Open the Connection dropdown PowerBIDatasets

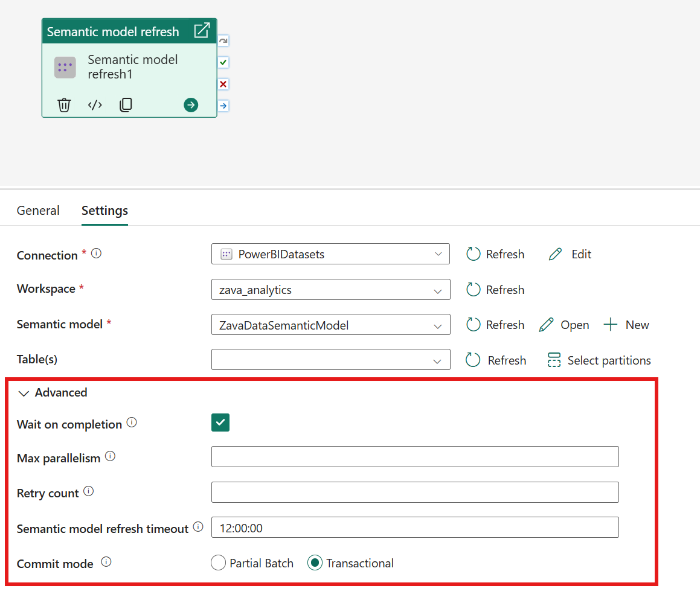pos(330,254)
